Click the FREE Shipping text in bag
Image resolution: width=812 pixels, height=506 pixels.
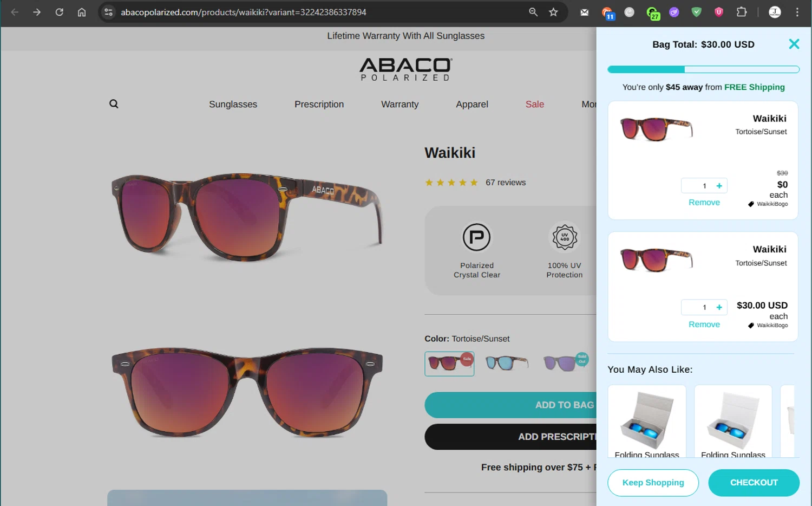[755, 87]
